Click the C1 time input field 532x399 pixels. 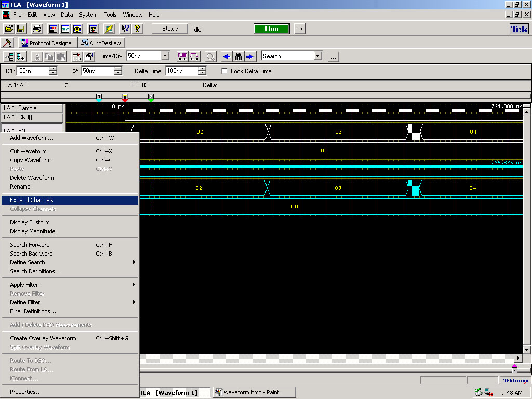click(x=33, y=71)
